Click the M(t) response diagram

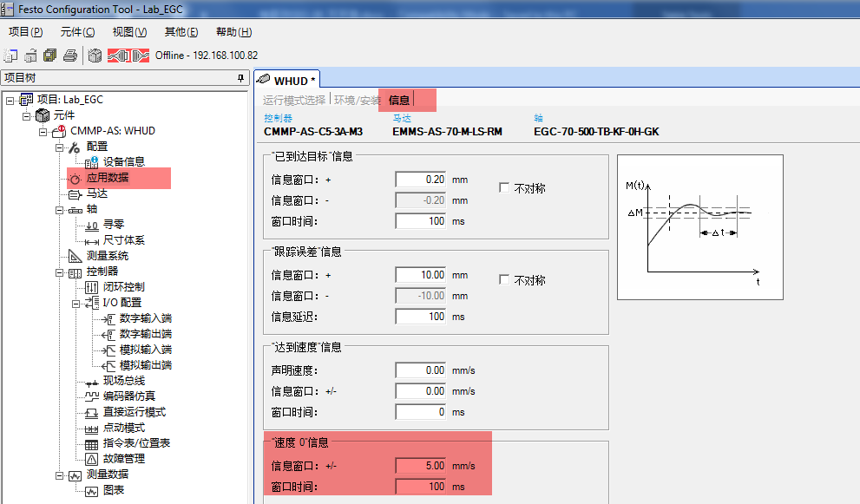click(x=699, y=227)
